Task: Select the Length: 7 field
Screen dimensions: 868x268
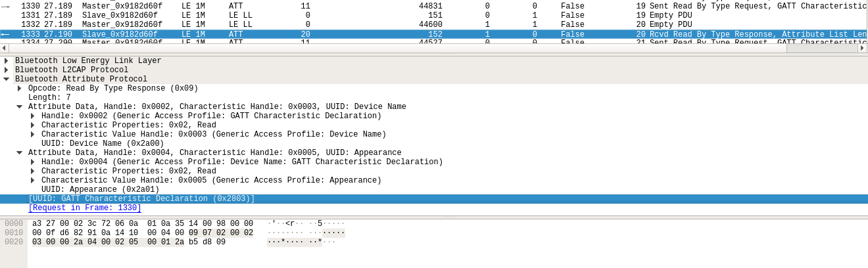Action: pyautogui.click(x=49, y=98)
